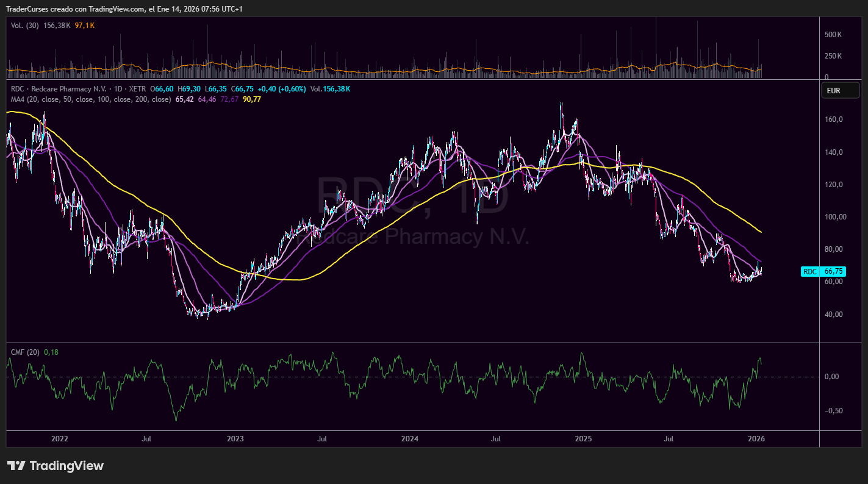Click the RDC price label flag 66,75

click(x=823, y=271)
